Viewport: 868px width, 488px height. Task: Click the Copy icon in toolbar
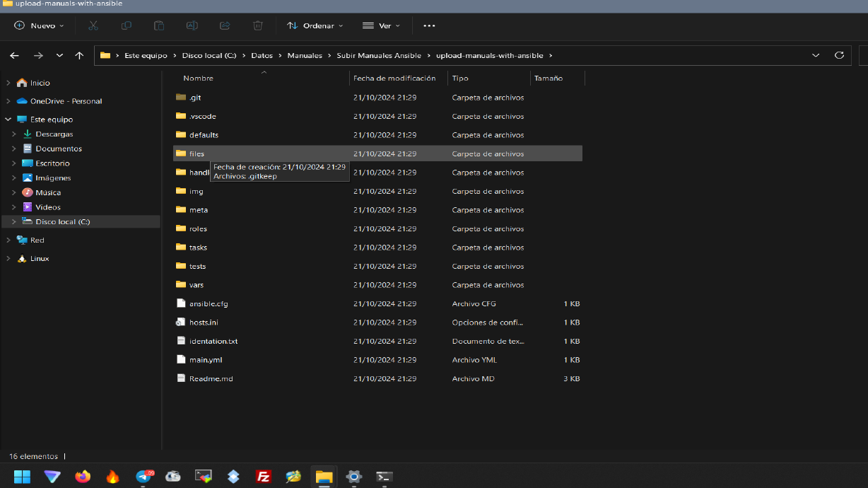(x=126, y=25)
